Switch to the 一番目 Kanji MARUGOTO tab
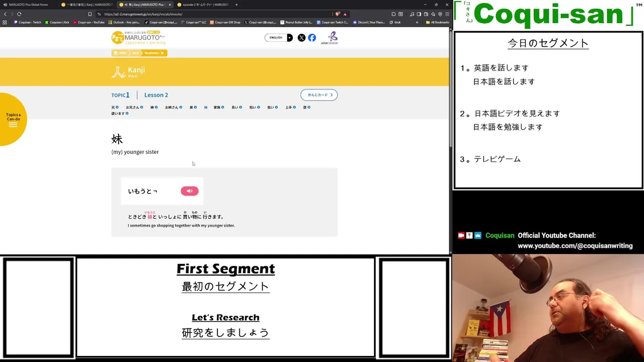The height and width of the screenshot is (362, 644). tap(87, 5)
